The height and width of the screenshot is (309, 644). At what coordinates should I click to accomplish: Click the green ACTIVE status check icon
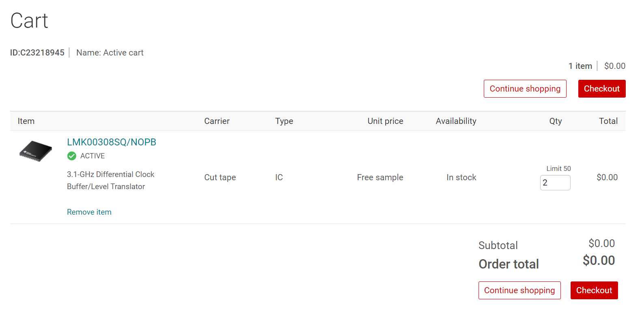(x=72, y=156)
